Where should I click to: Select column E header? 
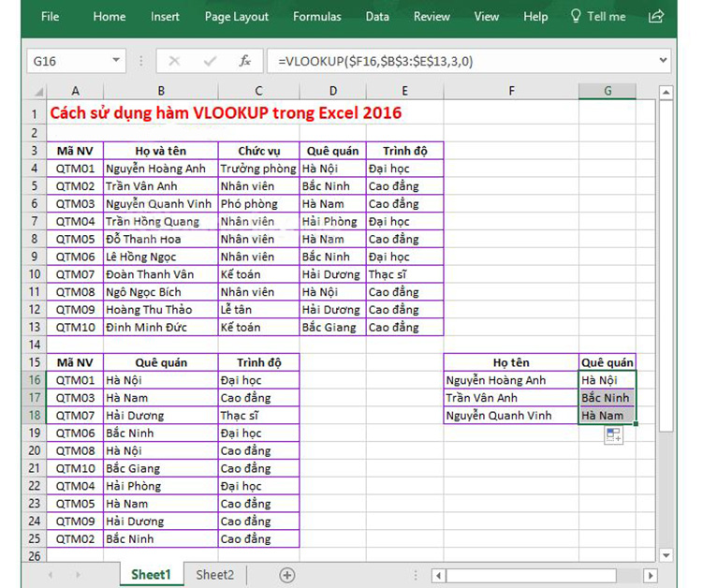coord(404,92)
